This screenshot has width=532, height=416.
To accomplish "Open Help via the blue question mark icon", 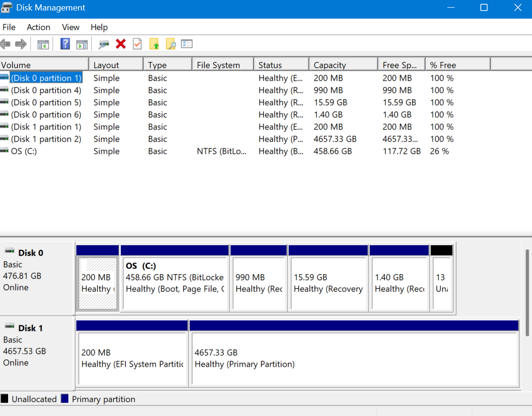I will (65, 44).
